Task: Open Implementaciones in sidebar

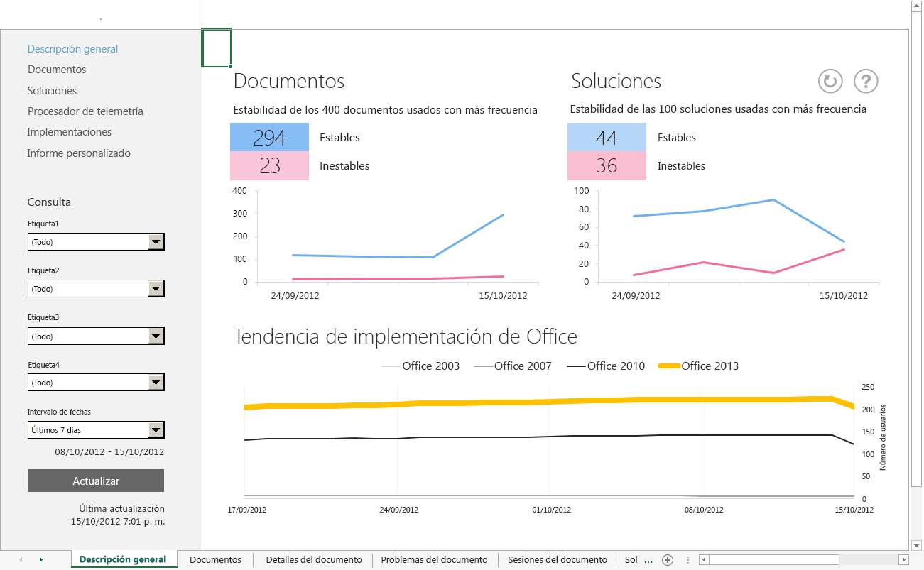Action: click(x=69, y=132)
